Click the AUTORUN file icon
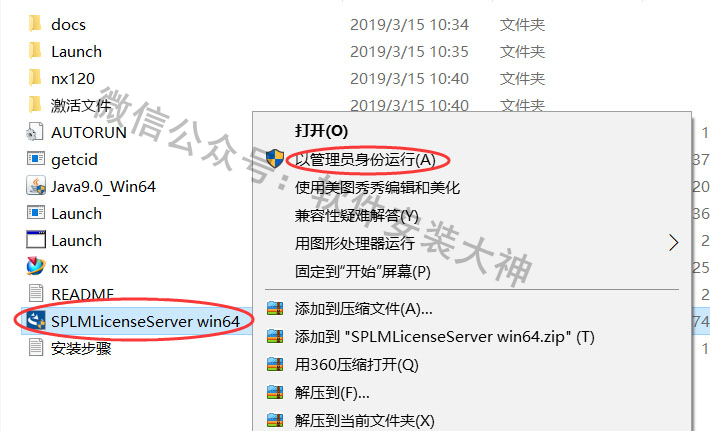The height and width of the screenshot is (431, 710). coord(35,132)
